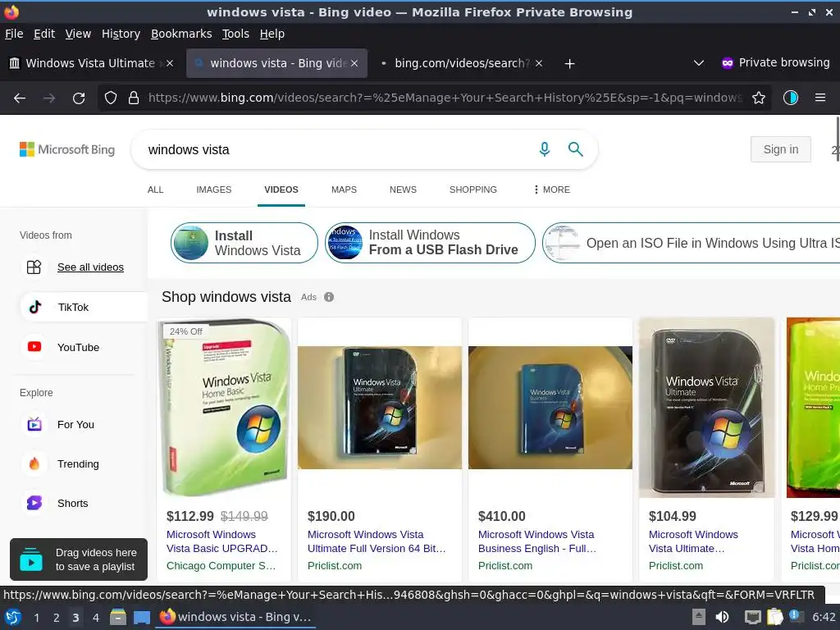Click the Sign in button
The width and height of the screenshot is (840, 630).
781,149
